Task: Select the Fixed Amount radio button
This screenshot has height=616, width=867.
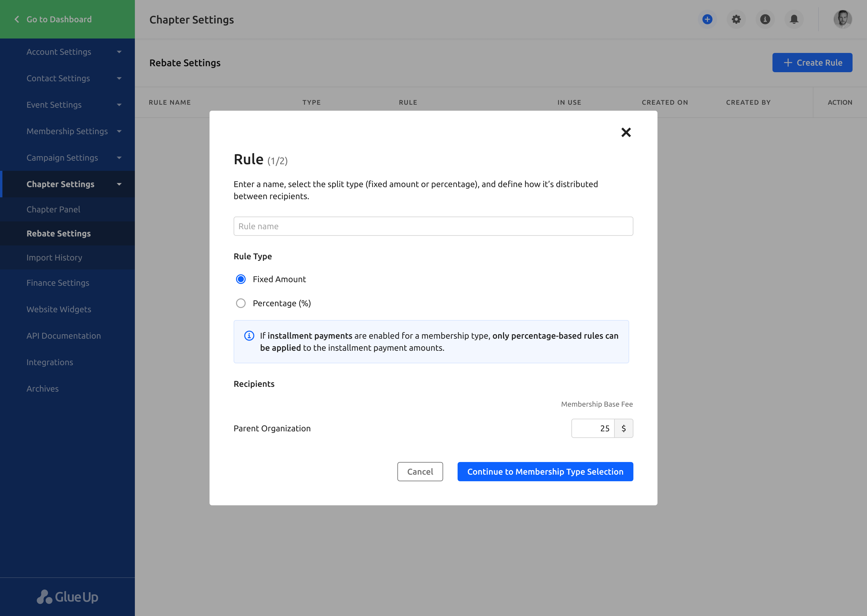Action: point(241,279)
